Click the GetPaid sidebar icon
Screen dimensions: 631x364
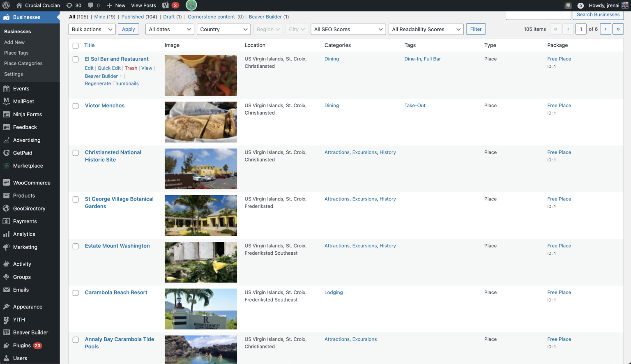pyautogui.click(x=6, y=153)
